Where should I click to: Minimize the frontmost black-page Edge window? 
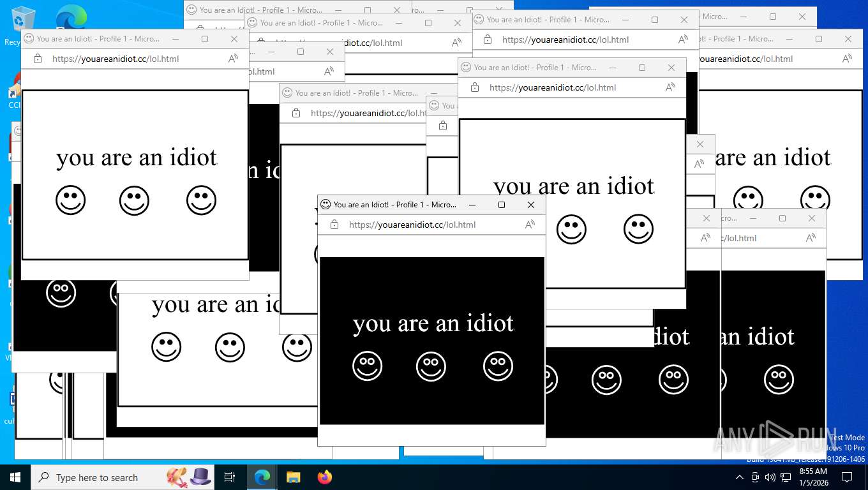pyautogui.click(x=472, y=205)
